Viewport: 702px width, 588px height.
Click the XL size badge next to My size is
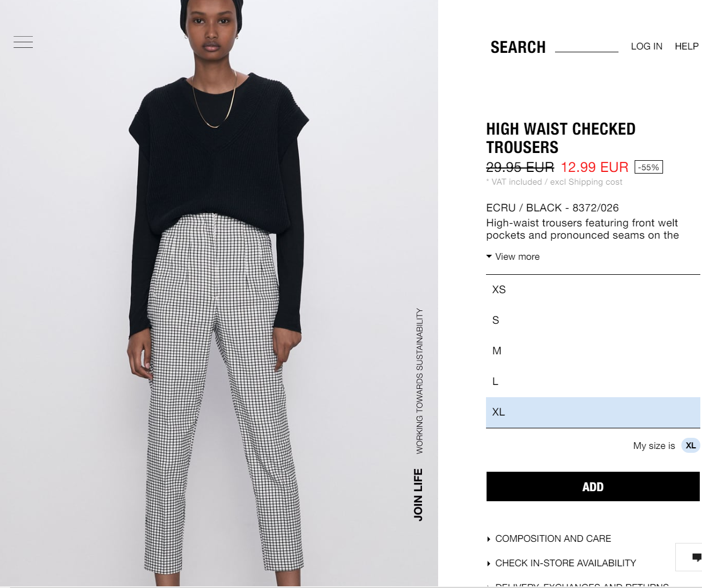pos(690,446)
